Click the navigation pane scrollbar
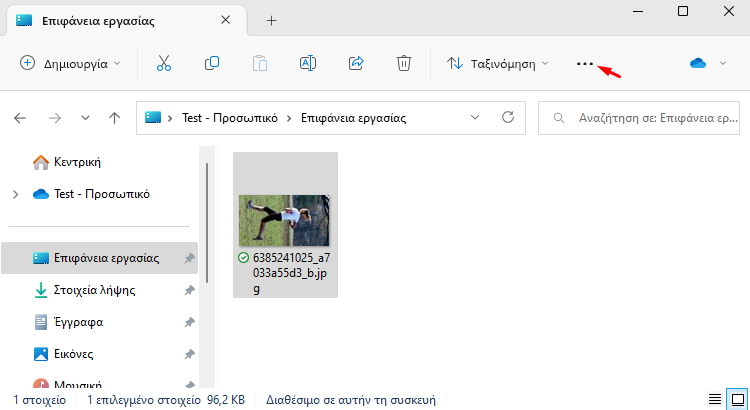Image resolution: width=750 pixels, height=410 pixels. (207, 222)
